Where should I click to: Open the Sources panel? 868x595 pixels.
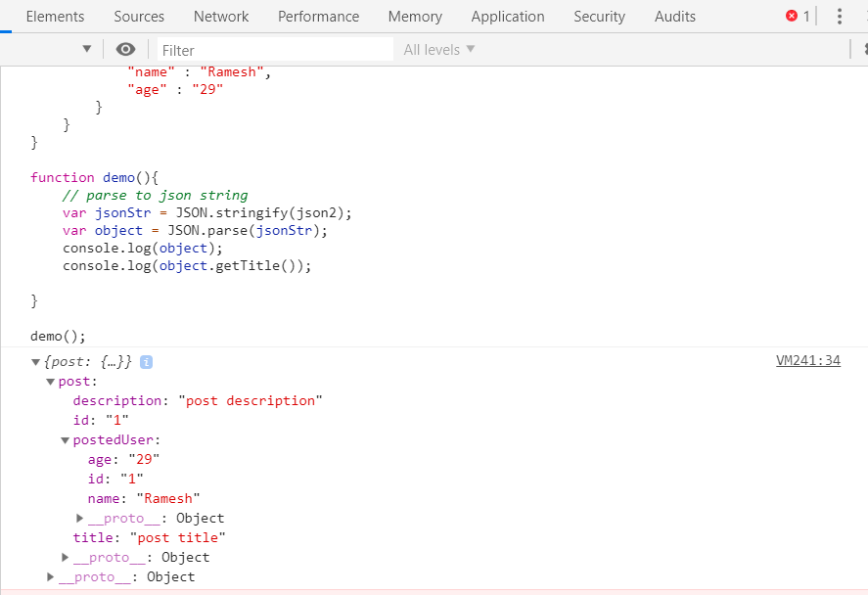tap(139, 16)
